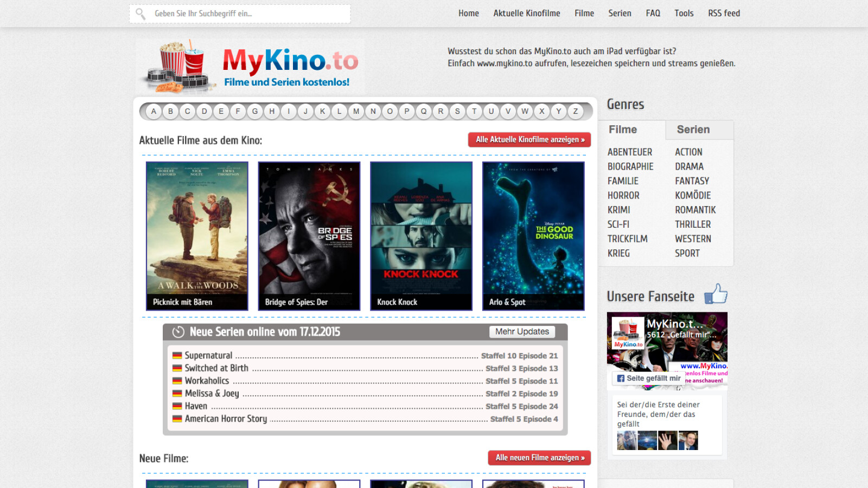The image size is (868, 488).
Task: Open the RSS feed link
Action: (724, 13)
